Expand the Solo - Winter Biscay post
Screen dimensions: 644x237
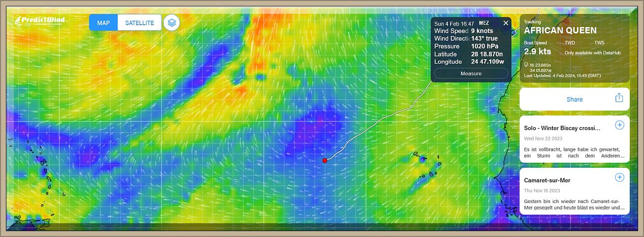tap(619, 125)
